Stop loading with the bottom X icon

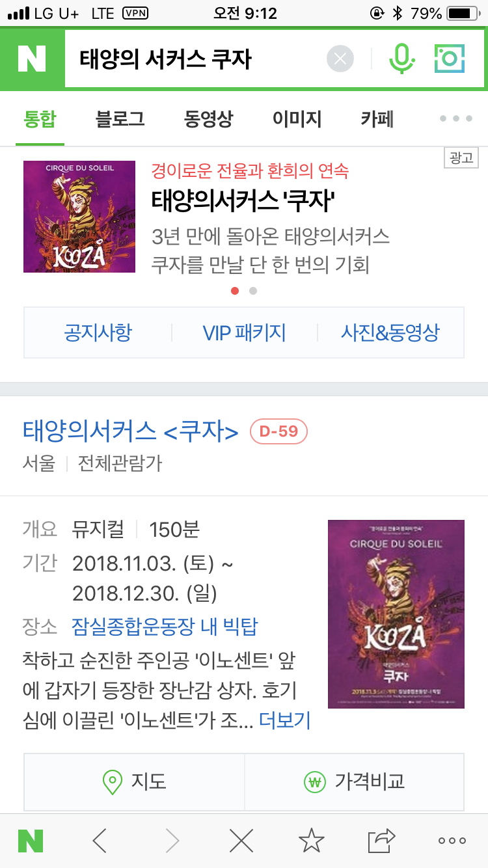(x=241, y=841)
